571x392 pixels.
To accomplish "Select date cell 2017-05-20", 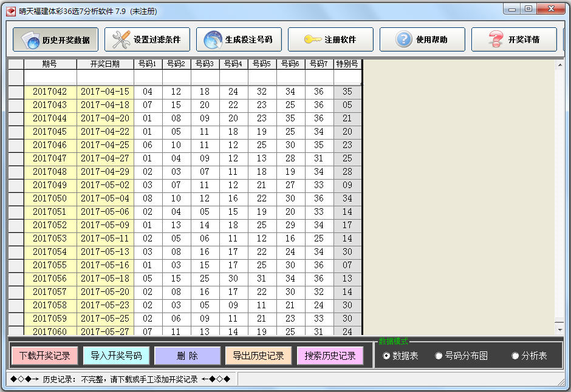I will (x=105, y=292).
